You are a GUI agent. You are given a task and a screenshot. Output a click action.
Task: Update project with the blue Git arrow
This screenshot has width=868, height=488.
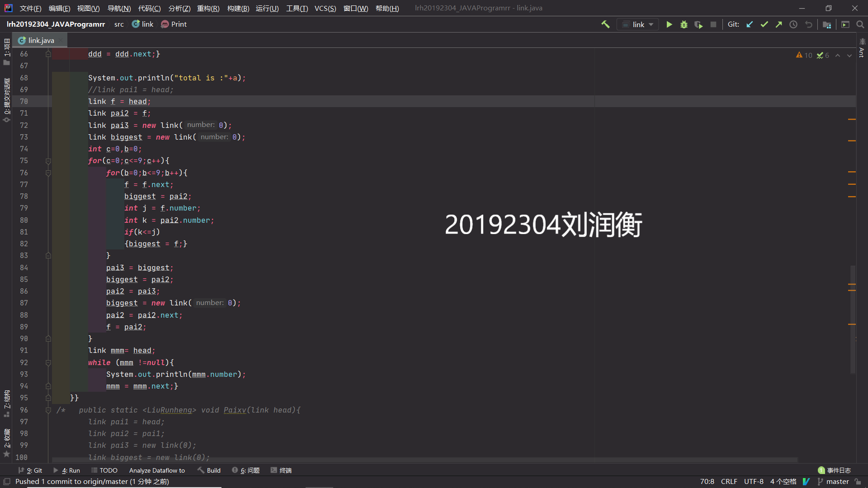point(750,24)
